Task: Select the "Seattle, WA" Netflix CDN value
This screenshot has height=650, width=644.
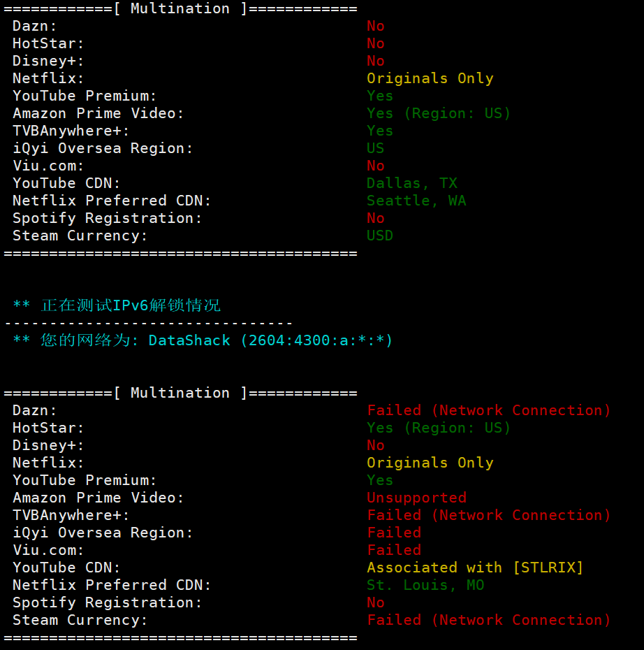Action: 416,201
